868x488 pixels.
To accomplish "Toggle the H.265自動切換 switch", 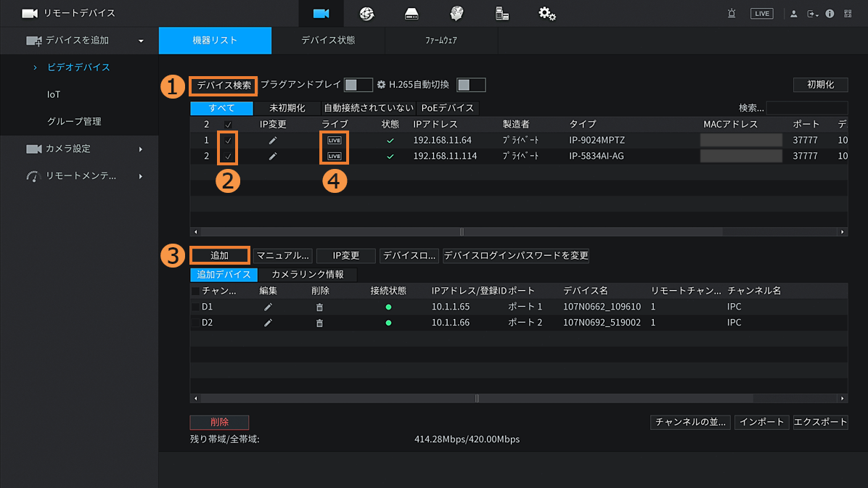I will click(471, 85).
